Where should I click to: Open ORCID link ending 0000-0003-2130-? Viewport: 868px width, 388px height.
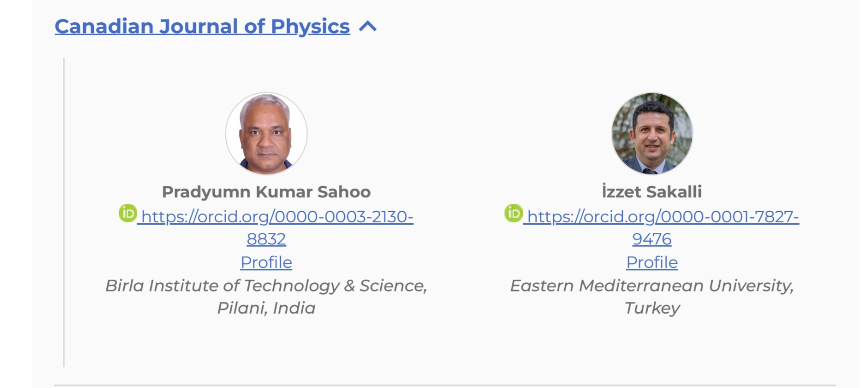[277, 217]
